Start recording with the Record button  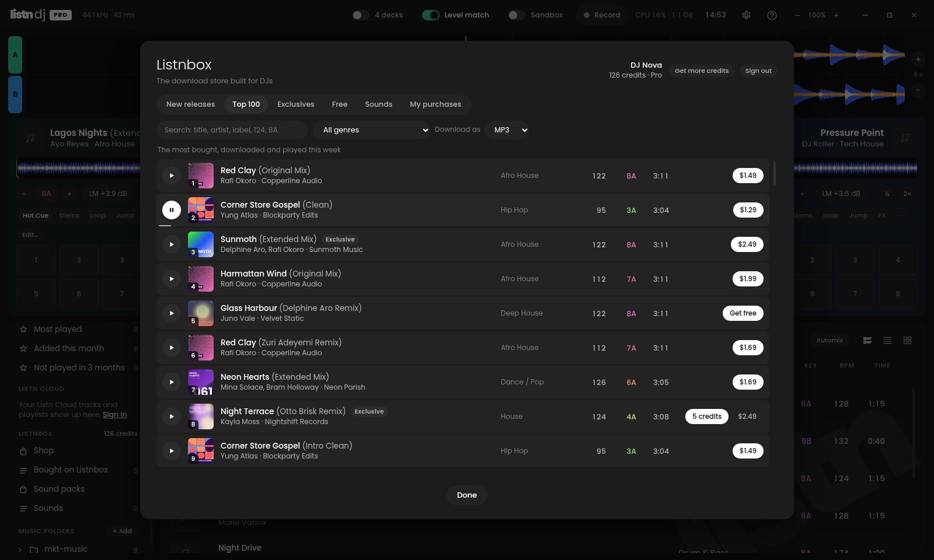coord(602,15)
